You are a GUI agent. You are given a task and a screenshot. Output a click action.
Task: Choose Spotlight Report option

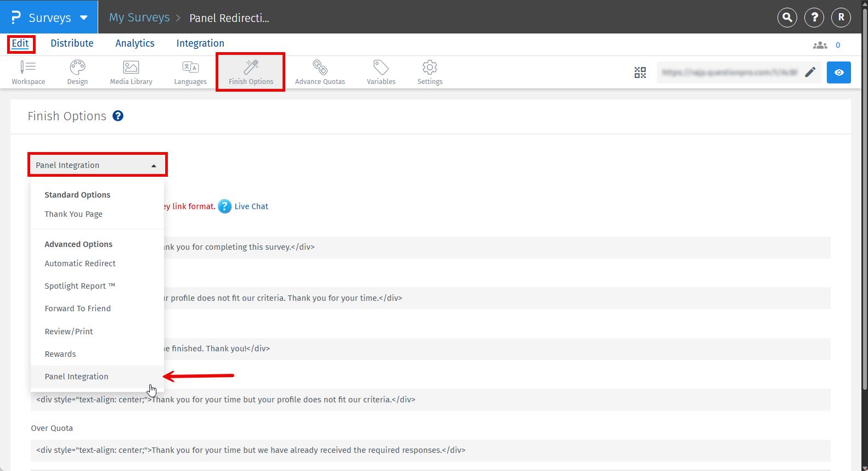tap(80, 286)
